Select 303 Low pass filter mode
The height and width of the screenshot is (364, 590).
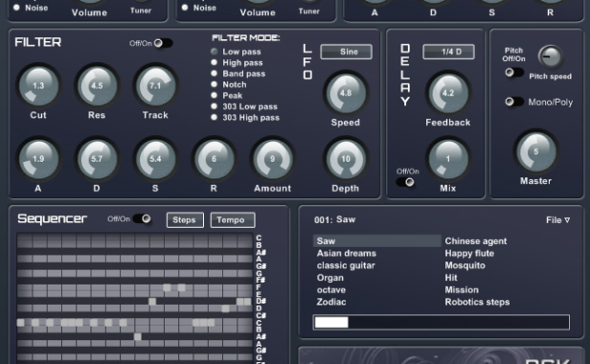pyautogui.click(x=215, y=106)
